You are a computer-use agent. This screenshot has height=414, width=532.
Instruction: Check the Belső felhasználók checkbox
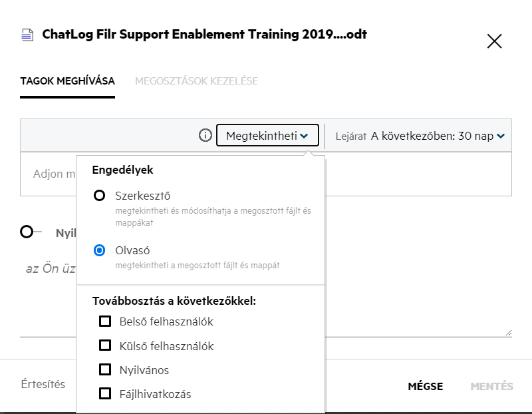click(x=105, y=321)
